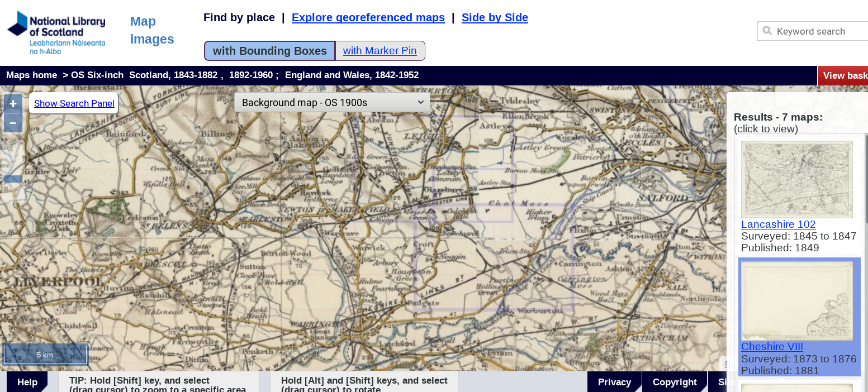868x392 pixels.
Task: Zoom in on the map
Action: tap(13, 104)
